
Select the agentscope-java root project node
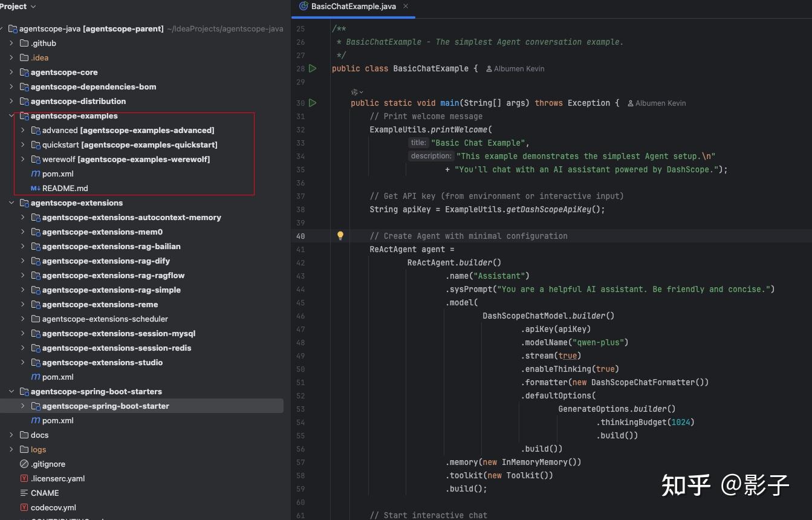click(x=91, y=28)
